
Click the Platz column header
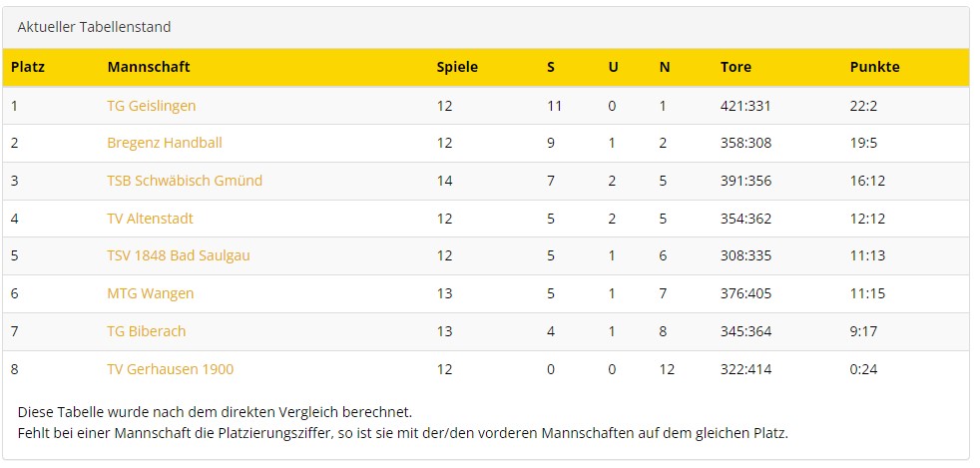click(x=28, y=67)
